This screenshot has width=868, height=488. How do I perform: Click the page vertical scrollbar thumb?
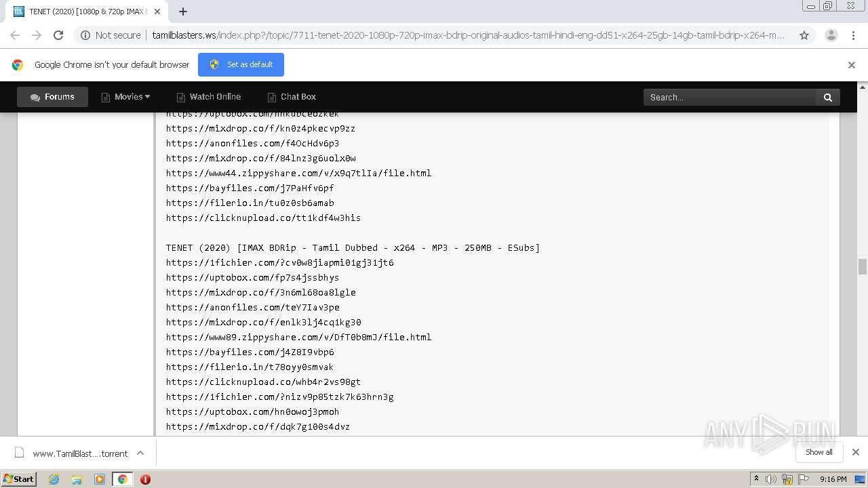(x=863, y=266)
